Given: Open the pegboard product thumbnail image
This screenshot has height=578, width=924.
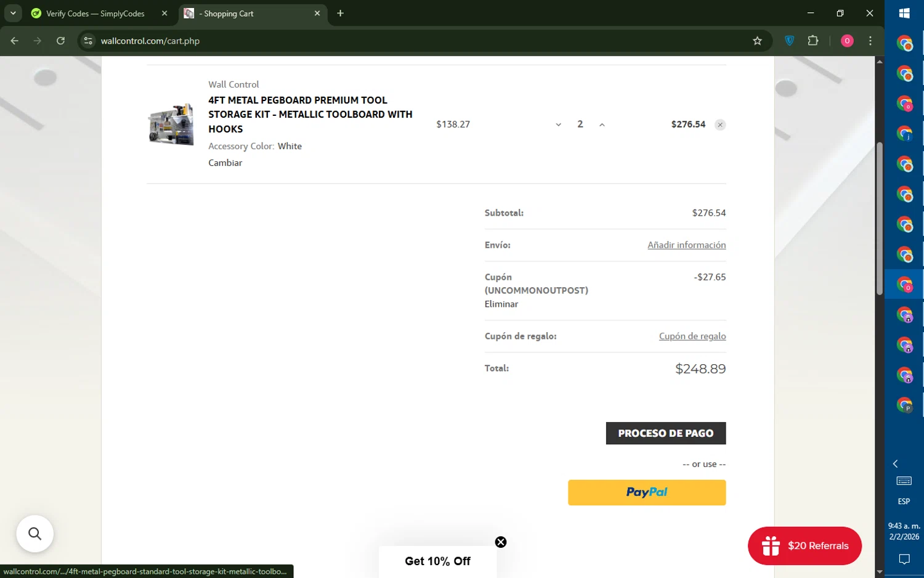Looking at the screenshot, I should pos(171,124).
